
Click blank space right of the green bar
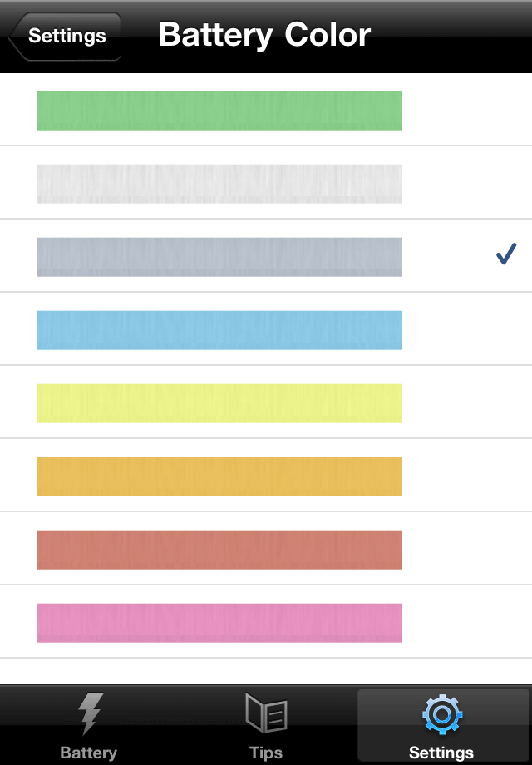465,111
